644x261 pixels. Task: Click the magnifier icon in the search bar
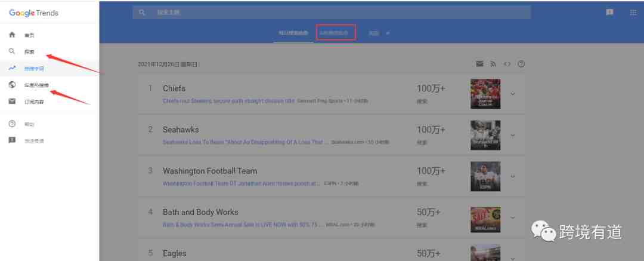click(142, 13)
